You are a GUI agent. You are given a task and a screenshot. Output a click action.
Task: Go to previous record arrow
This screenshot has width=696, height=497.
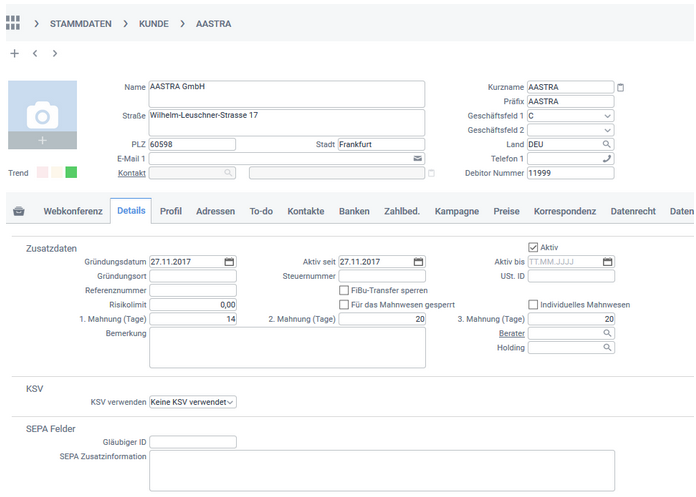point(35,53)
